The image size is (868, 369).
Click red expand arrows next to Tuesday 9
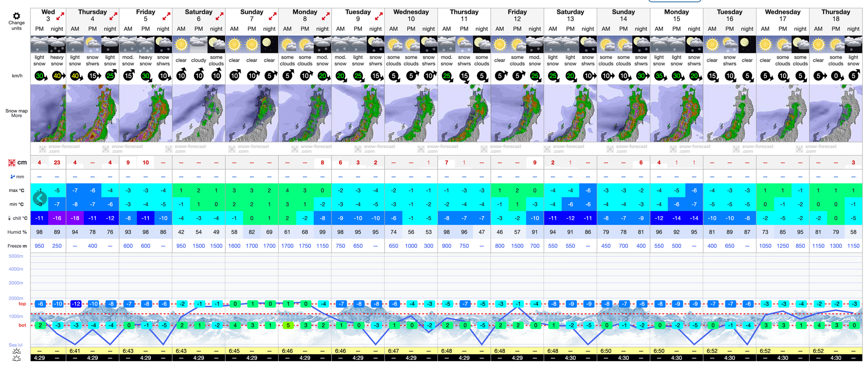click(379, 16)
